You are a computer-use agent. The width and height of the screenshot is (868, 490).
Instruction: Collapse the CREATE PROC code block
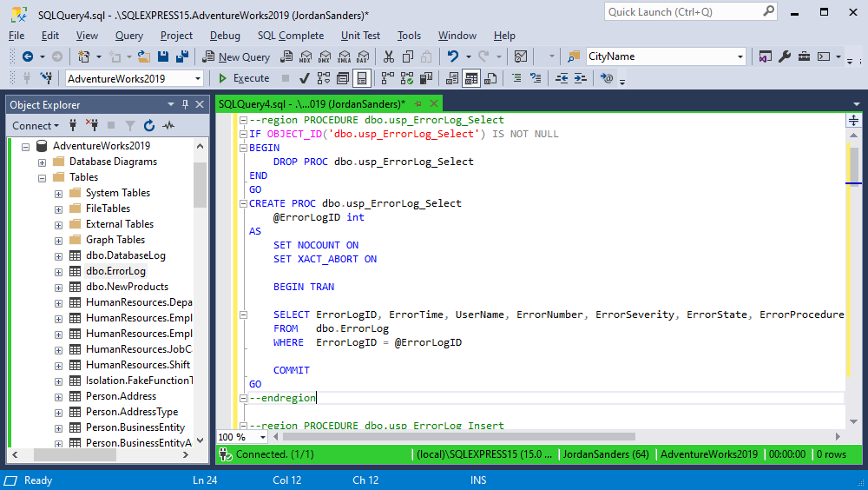tap(243, 203)
